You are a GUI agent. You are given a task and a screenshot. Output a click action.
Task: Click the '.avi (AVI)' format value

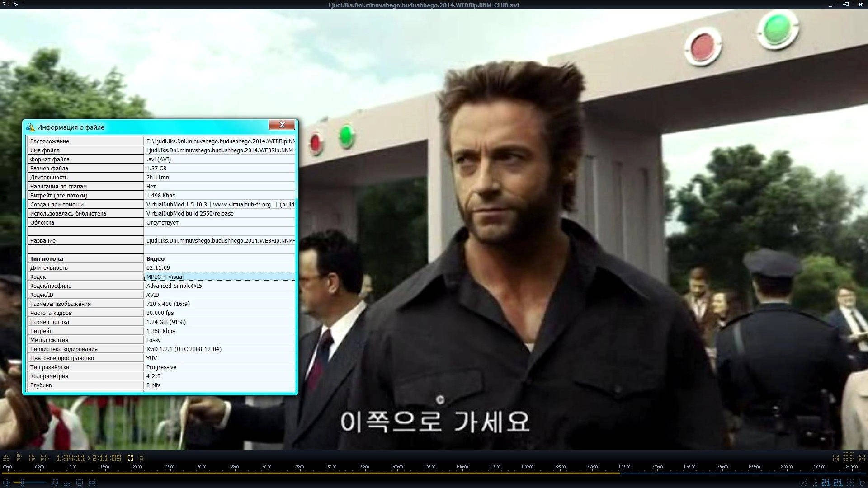(x=159, y=159)
